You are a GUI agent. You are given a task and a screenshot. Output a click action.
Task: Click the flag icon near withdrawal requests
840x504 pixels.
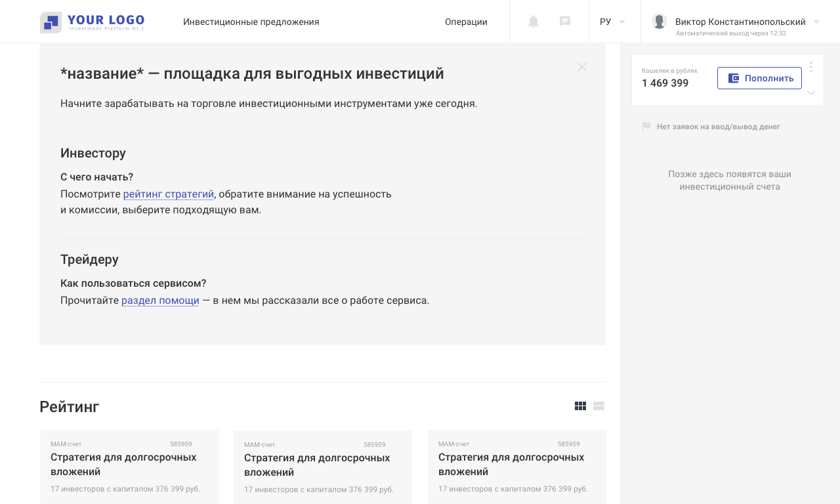(x=646, y=127)
